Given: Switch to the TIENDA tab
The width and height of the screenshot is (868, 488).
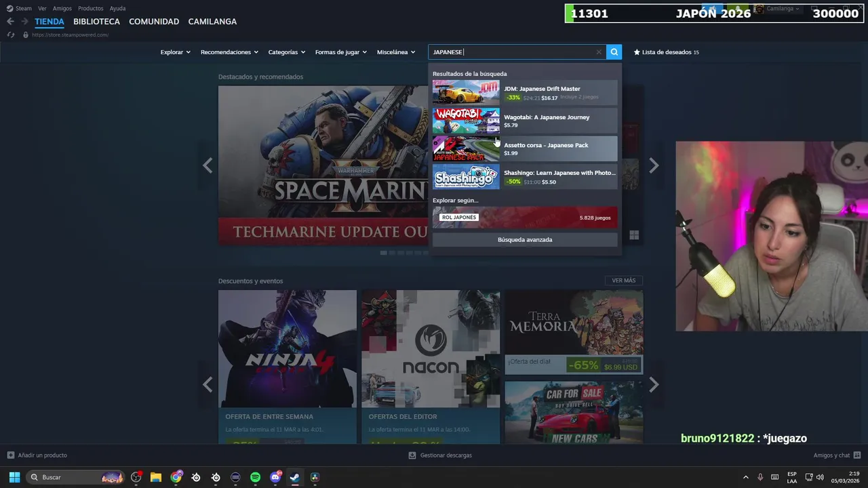Looking at the screenshot, I should (50, 22).
